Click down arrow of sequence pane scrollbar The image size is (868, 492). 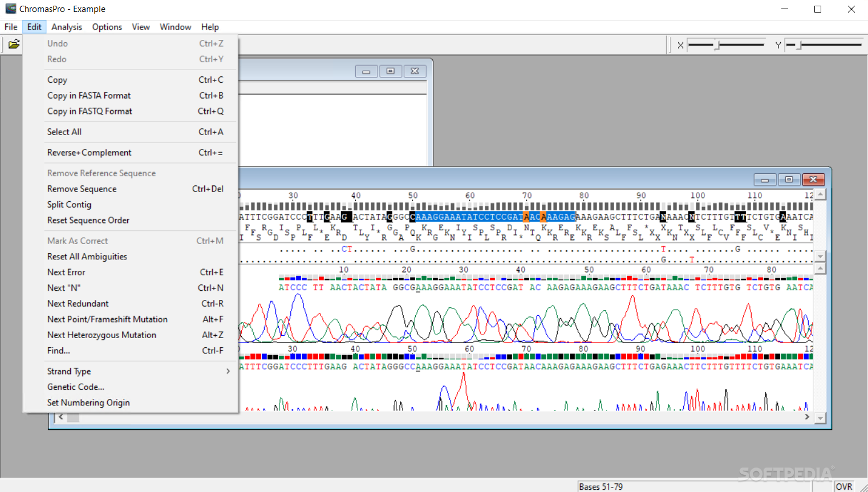tap(820, 257)
